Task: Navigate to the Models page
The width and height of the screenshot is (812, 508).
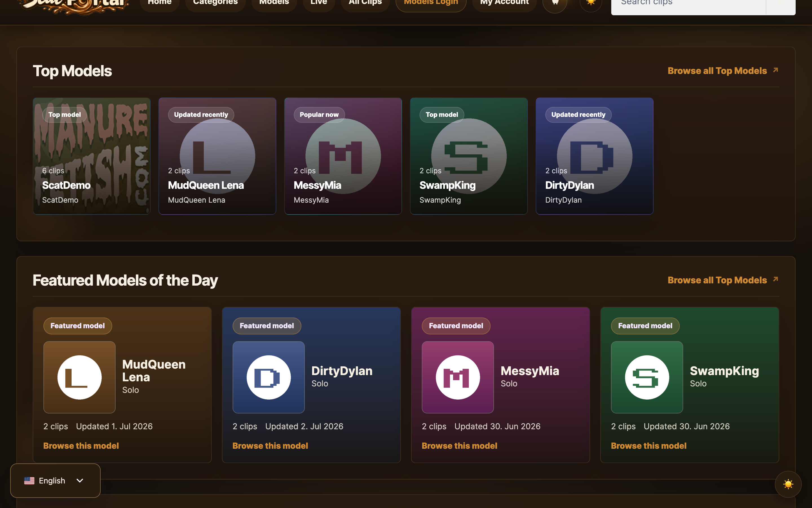Action: (274, 3)
